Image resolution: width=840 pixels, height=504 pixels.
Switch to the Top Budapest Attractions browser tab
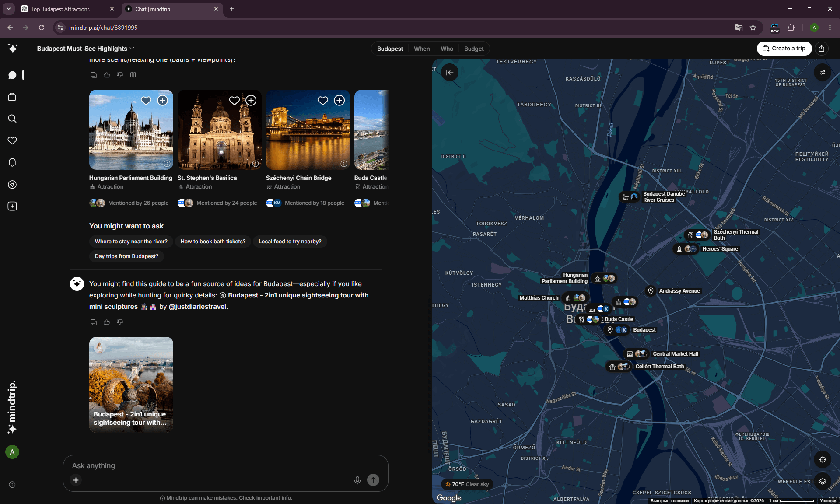pos(68,9)
